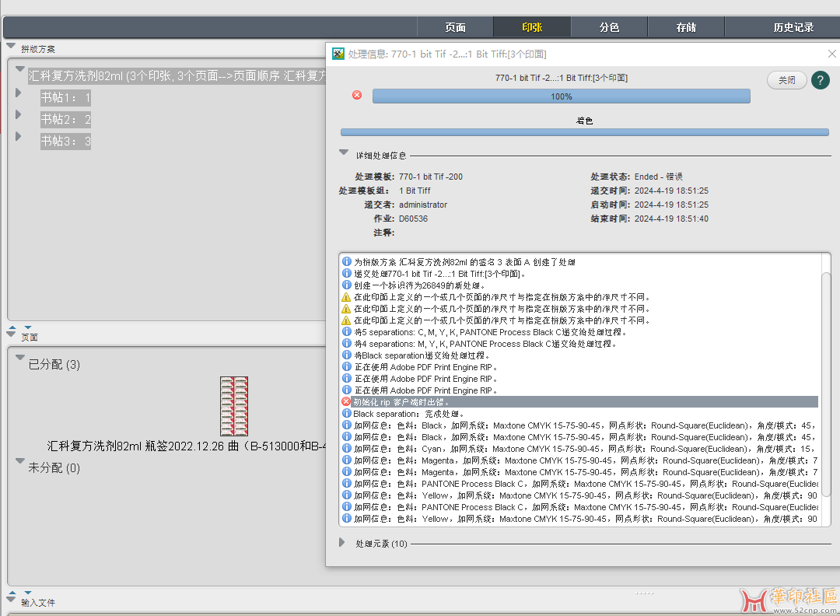Select the 书帖2: 2 signature row
The image size is (840, 616).
tap(66, 120)
